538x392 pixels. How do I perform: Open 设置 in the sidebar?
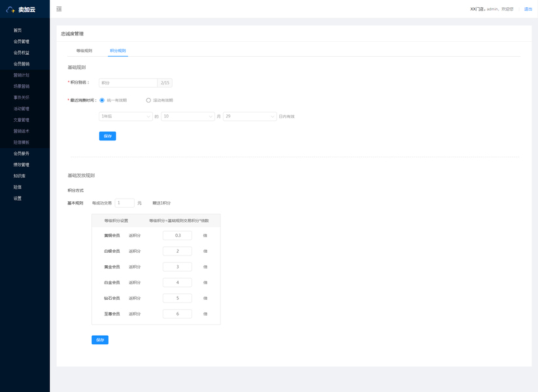click(18, 198)
